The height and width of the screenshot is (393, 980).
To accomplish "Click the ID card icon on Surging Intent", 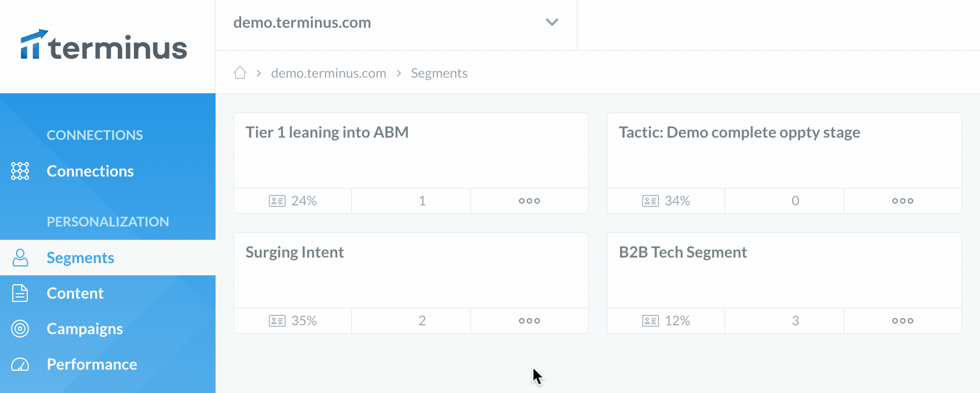I will pos(277,321).
